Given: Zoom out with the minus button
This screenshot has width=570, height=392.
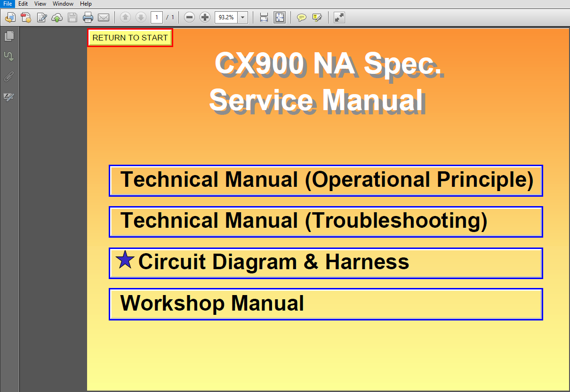Looking at the screenshot, I should [189, 17].
